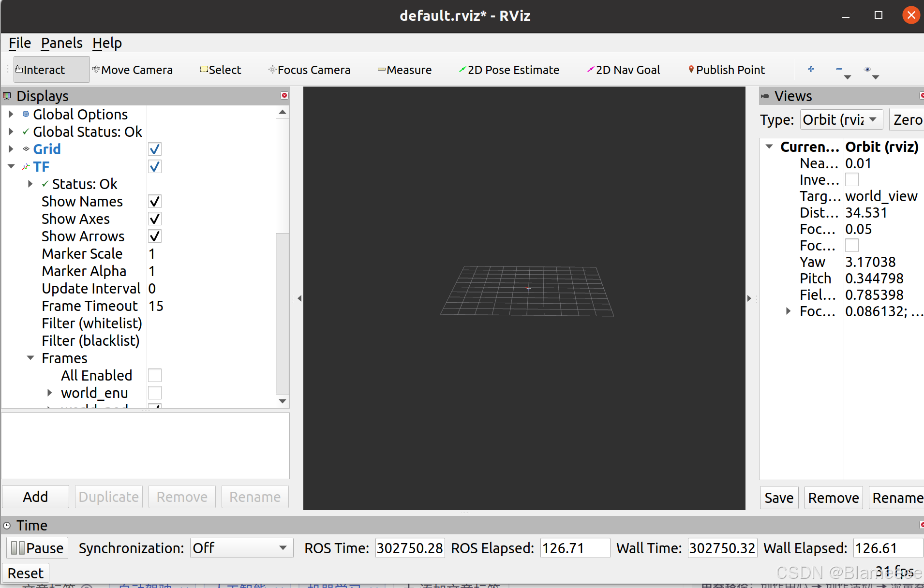Activate the Move Camera tool
Image resolution: width=924 pixels, height=588 pixels.
[x=134, y=69]
